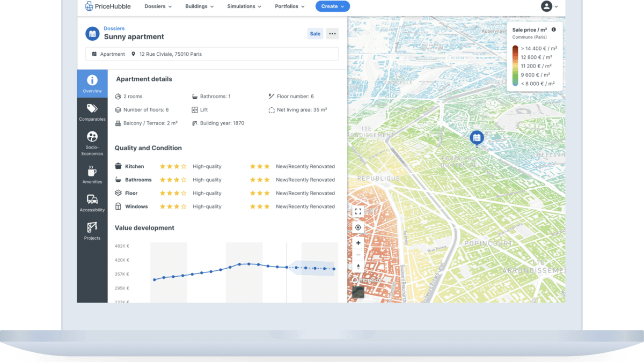The image size is (644, 362).
Task: Open the Buildings menu
Action: coord(199,6)
